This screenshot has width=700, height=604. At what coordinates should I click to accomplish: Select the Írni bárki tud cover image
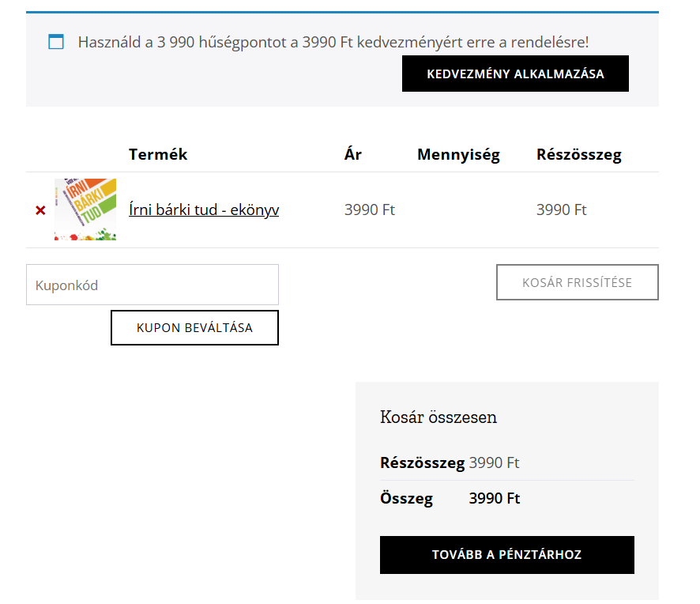click(85, 210)
